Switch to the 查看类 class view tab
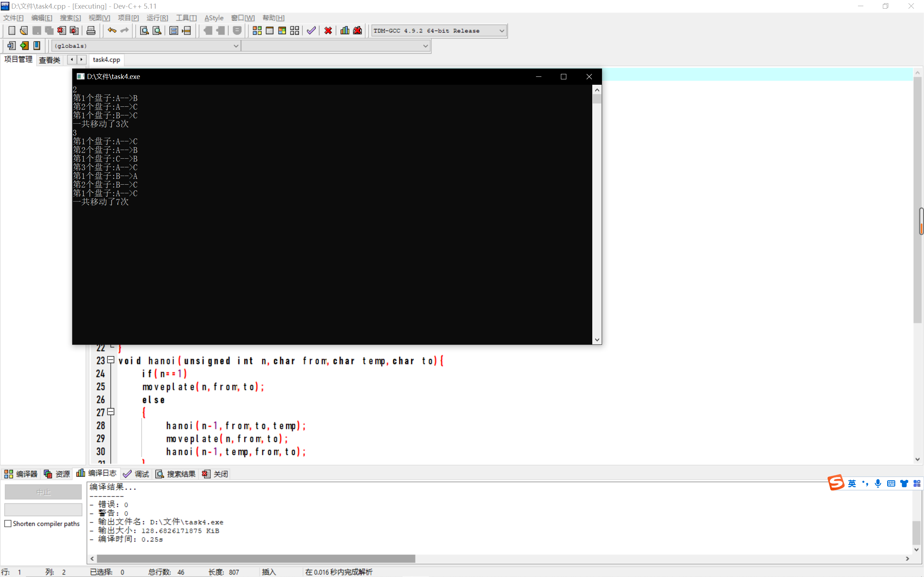 [49, 60]
